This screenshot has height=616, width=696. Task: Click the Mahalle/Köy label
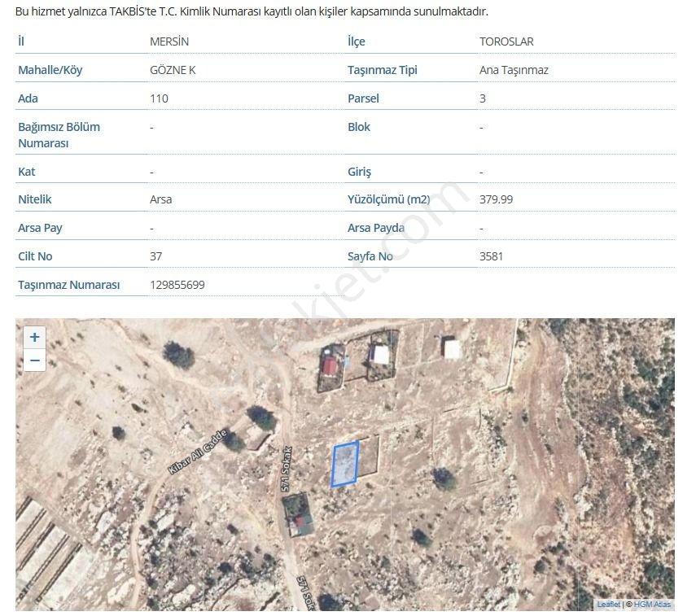pos(50,70)
